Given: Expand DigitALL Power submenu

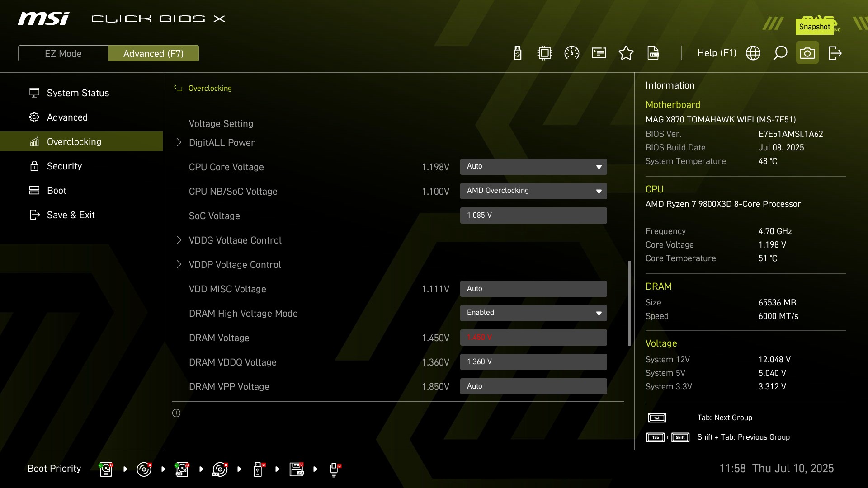Looking at the screenshot, I should (222, 143).
